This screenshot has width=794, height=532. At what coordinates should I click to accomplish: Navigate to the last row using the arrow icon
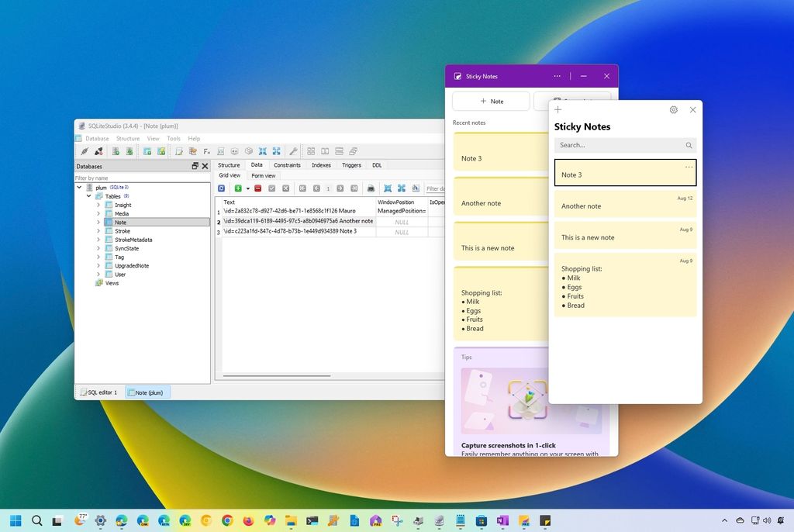point(353,188)
